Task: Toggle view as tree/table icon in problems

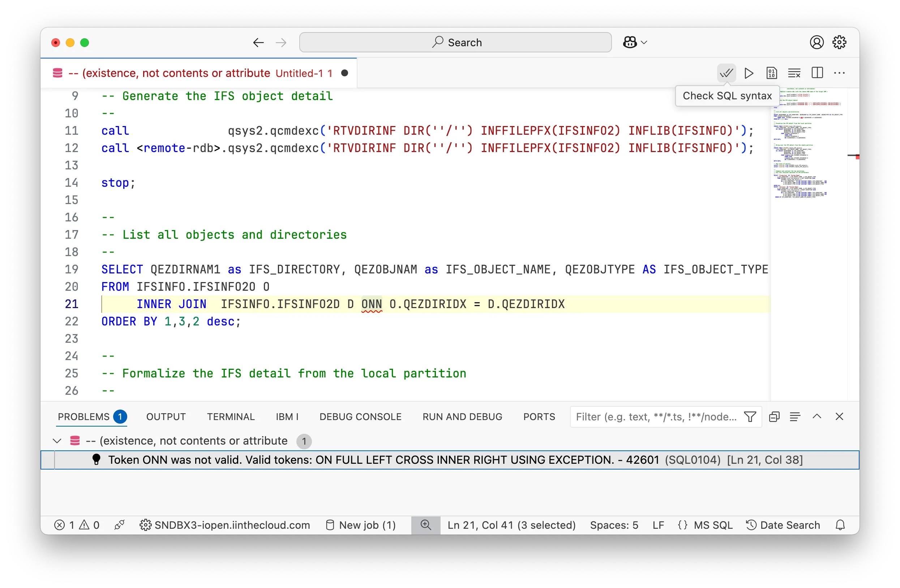Action: (795, 416)
